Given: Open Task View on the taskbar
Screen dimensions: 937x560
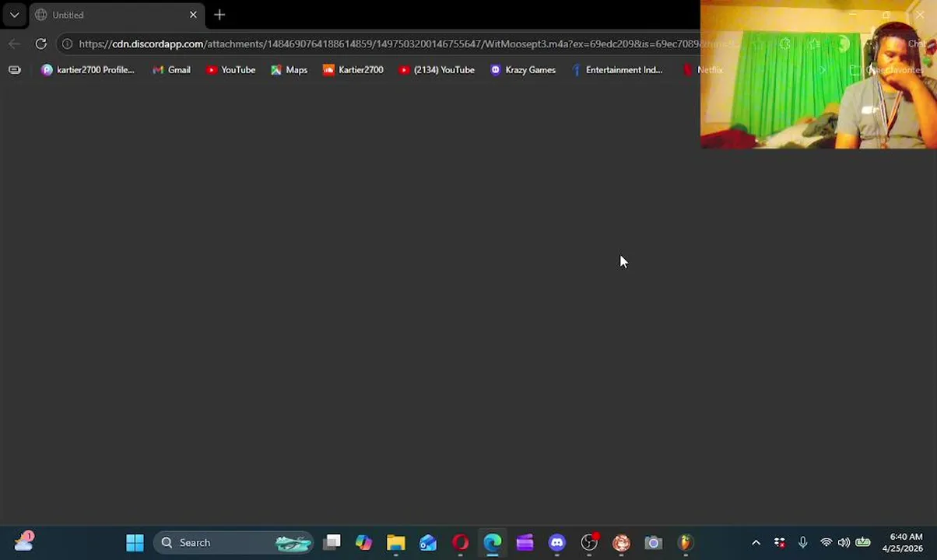Looking at the screenshot, I should (332, 542).
